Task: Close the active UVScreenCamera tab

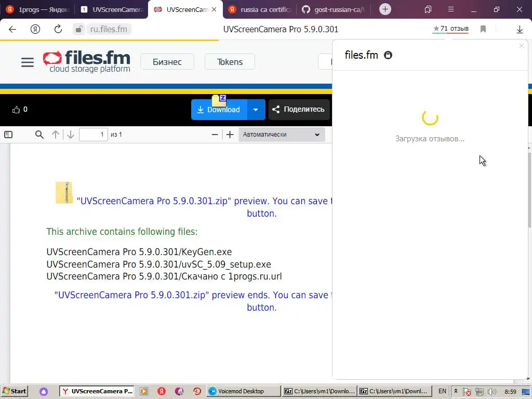Action: (214, 9)
